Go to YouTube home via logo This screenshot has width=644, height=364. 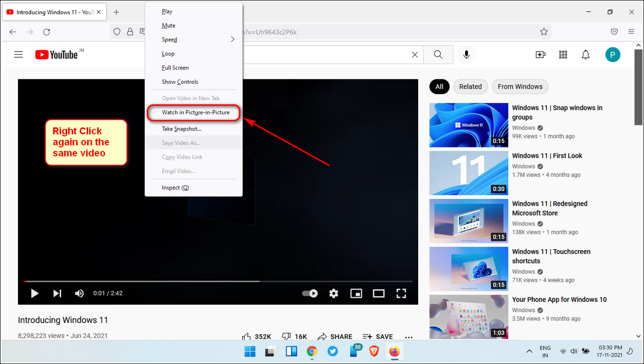(56, 55)
